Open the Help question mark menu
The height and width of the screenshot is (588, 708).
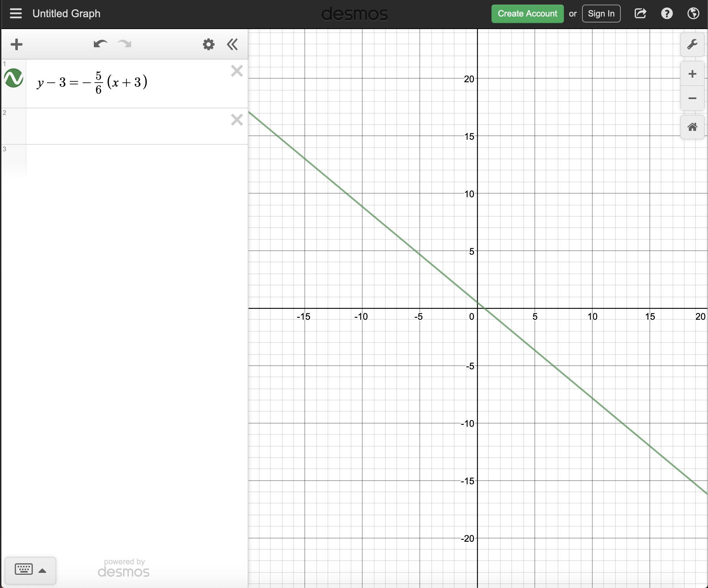click(667, 14)
